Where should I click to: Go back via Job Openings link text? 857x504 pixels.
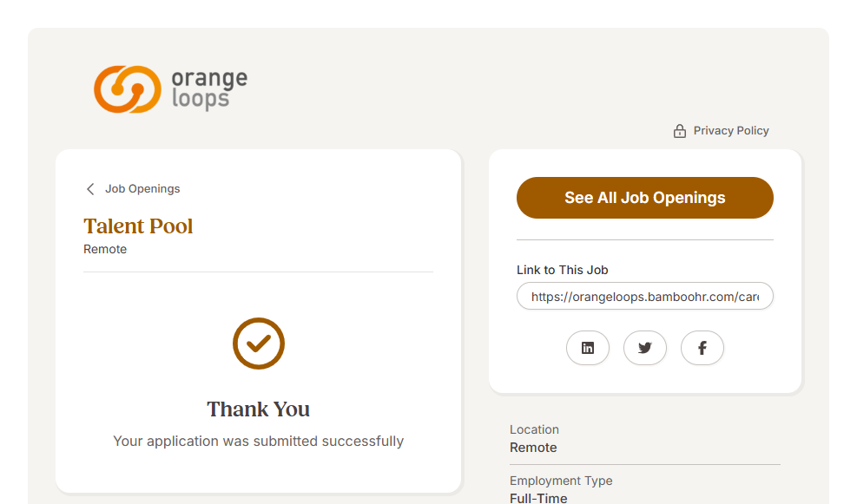click(x=142, y=189)
